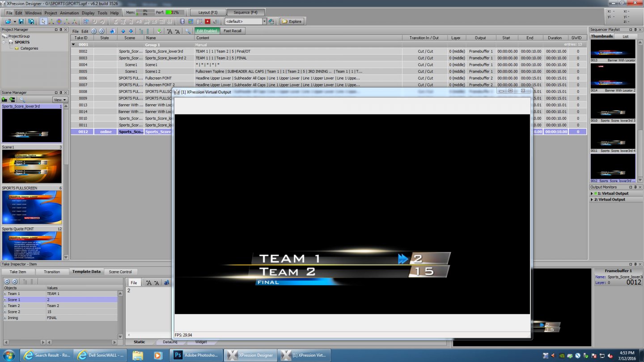Select the SPORTS FULLSCREEN scene thumbnail
Image resolution: width=644 pixels, height=362 pixels.
[31, 207]
